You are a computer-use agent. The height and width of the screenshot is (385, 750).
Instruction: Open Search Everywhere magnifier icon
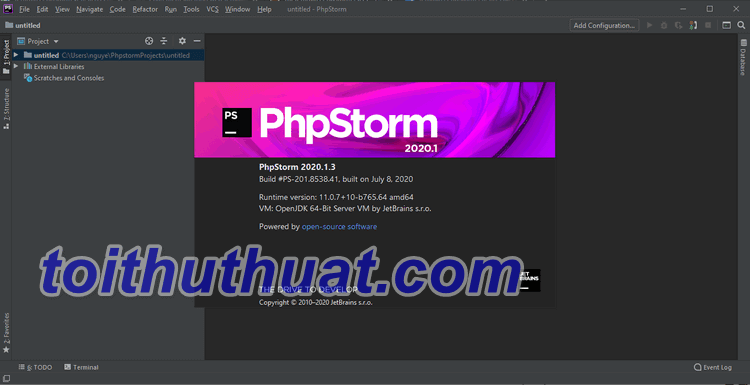(x=741, y=25)
